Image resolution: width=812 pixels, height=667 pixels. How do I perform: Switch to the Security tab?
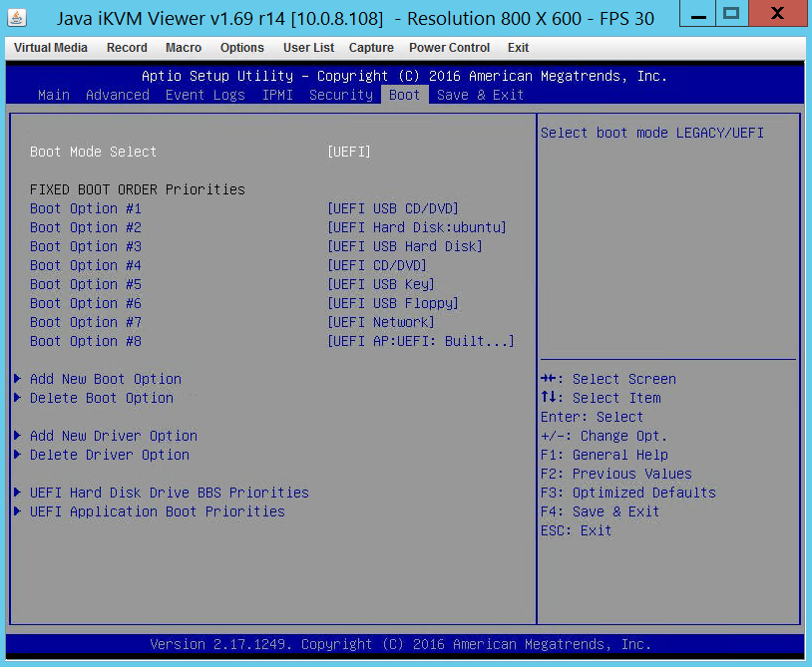(x=341, y=95)
